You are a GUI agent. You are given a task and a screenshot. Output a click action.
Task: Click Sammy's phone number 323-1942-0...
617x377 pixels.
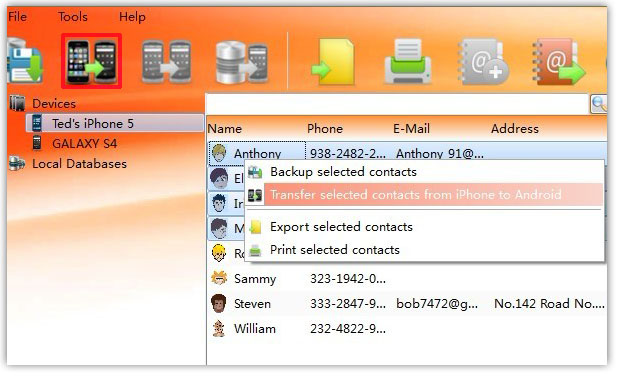pyautogui.click(x=348, y=279)
